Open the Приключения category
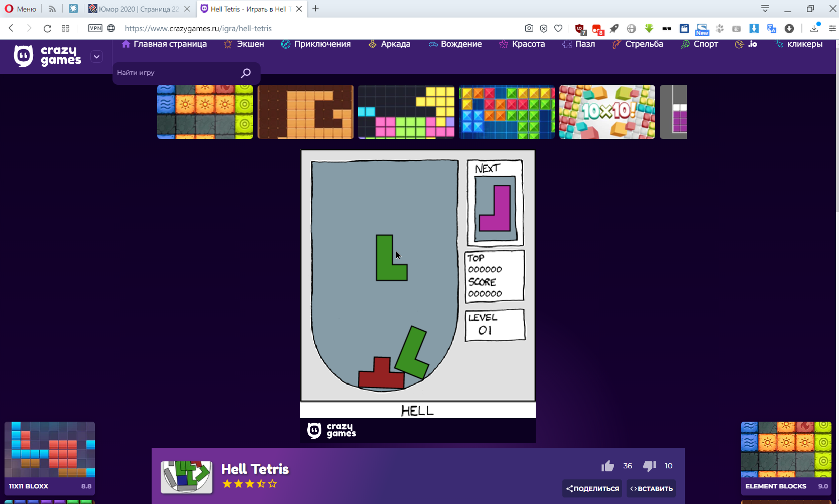Image resolution: width=839 pixels, height=504 pixels. click(316, 44)
